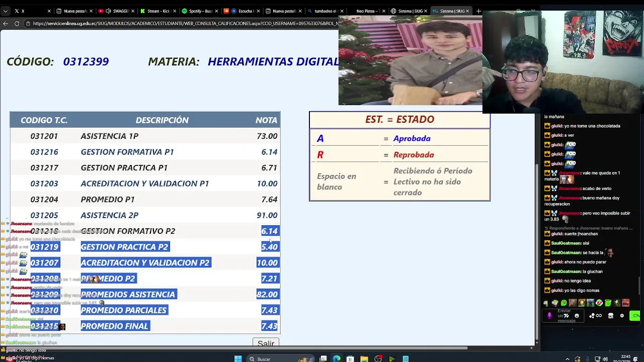Viewport: 644px width, 362px height.
Task: Open OBS Studio from the taskbar
Action: click(x=378, y=358)
